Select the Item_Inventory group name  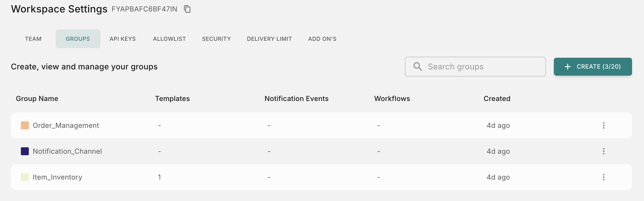click(x=57, y=177)
